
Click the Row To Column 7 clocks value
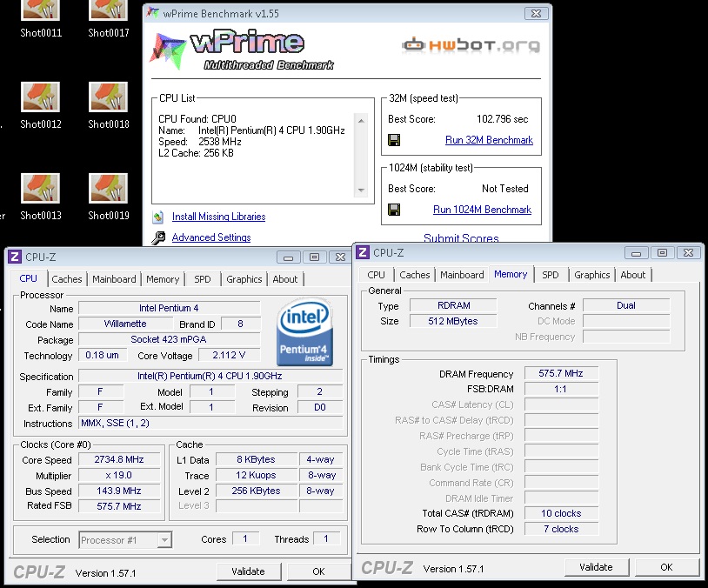coord(561,529)
